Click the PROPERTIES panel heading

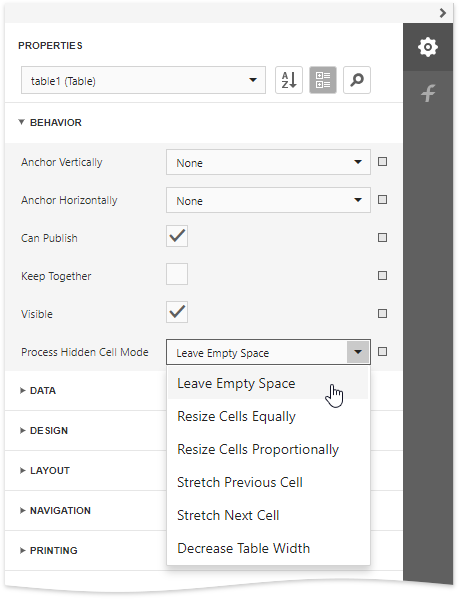point(50,45)
